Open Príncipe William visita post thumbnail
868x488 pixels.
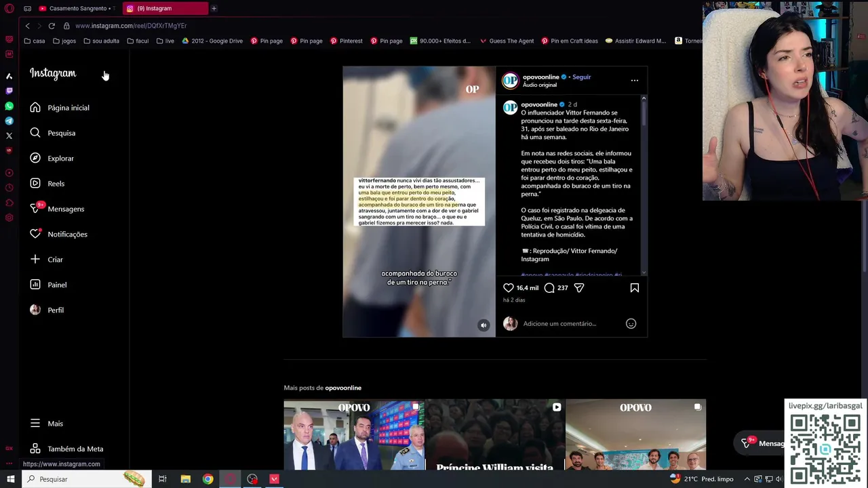495,434
